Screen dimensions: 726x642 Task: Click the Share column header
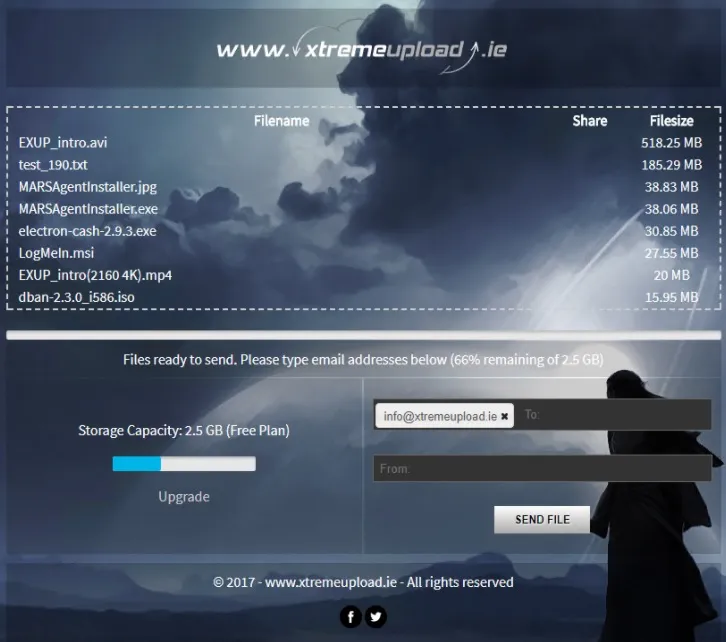(x=589, y=121)
